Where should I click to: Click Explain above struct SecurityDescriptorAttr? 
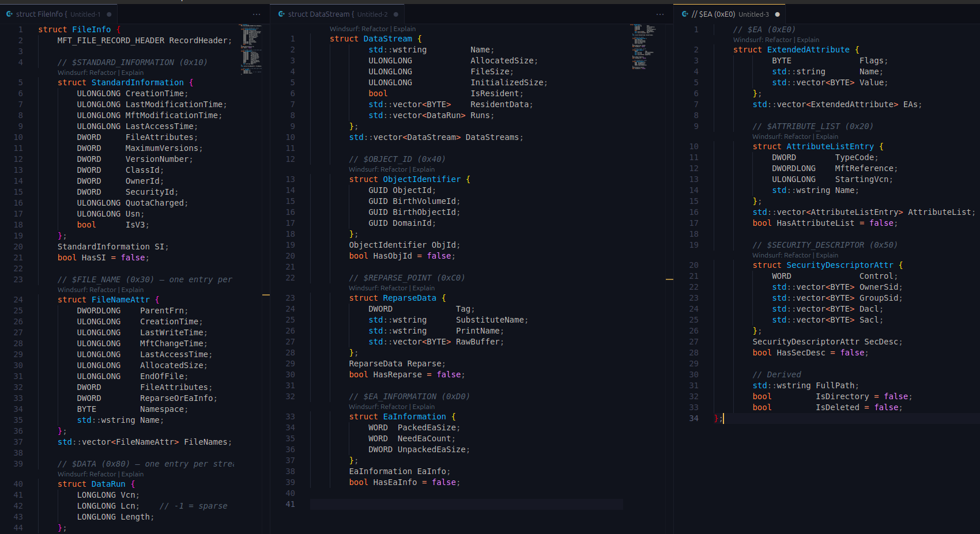[x=827, y=255]
